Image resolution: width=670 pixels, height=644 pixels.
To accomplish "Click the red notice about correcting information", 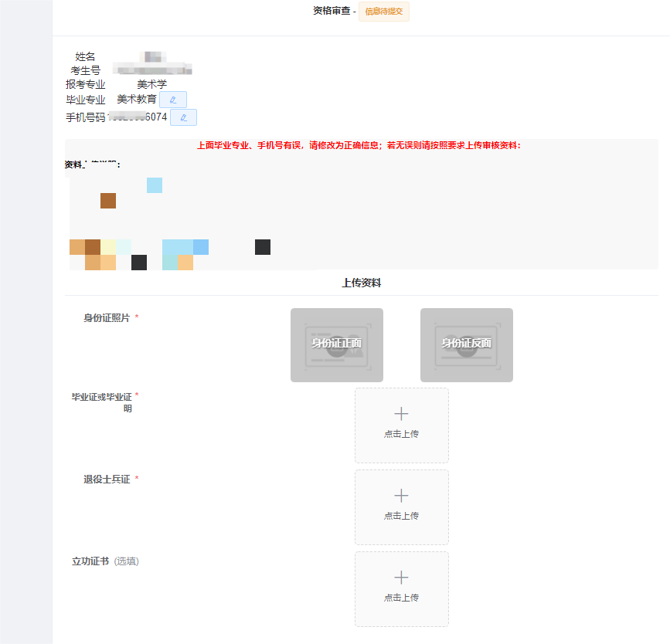I will tap(359, 145).
